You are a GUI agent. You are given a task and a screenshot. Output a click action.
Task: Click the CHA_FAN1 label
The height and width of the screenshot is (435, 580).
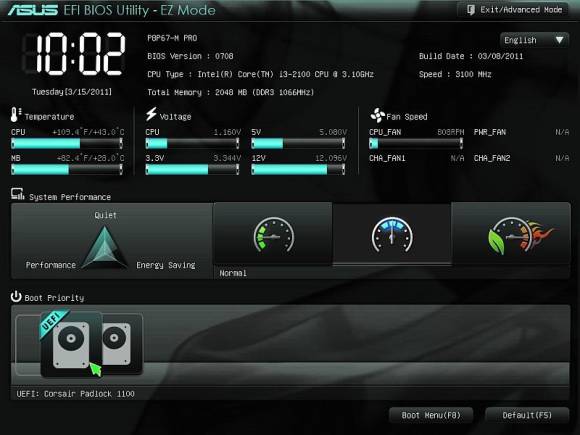coord(387,158)
